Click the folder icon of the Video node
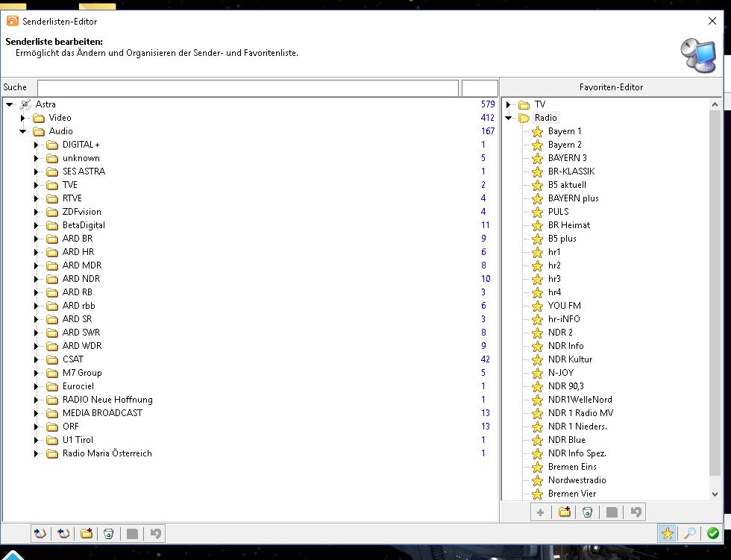Screen dimensions: 731x560 coord(39,118)
